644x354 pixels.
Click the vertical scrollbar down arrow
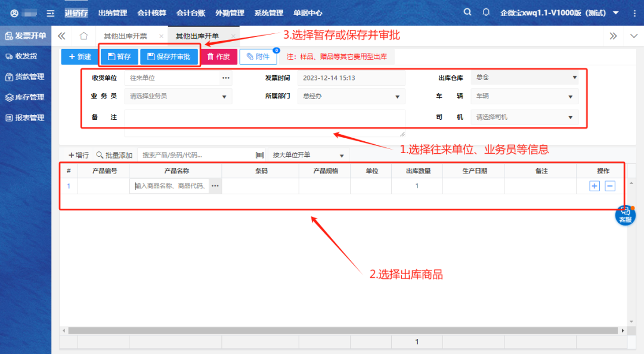(631, 322)
